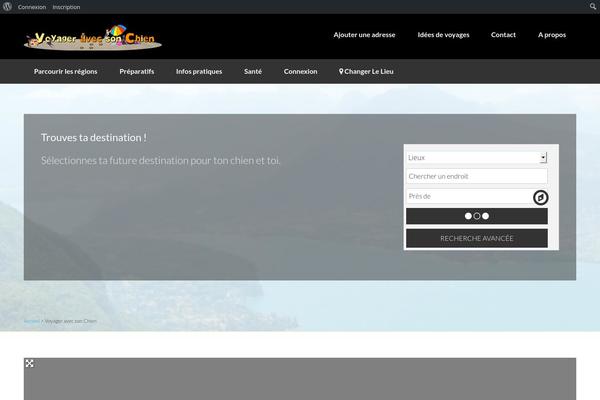
Task: Open Idées de voyages menu
Action: (443, 35)
